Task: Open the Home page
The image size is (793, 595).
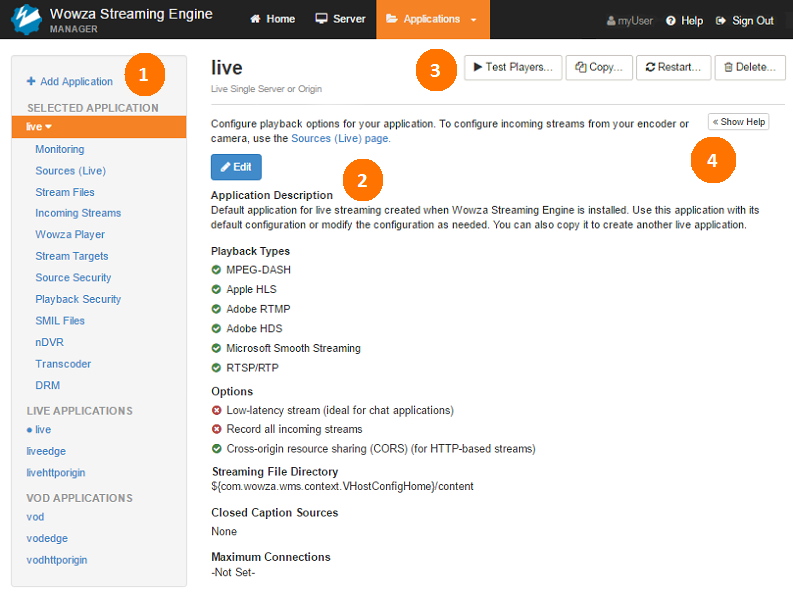Action: 273,19
